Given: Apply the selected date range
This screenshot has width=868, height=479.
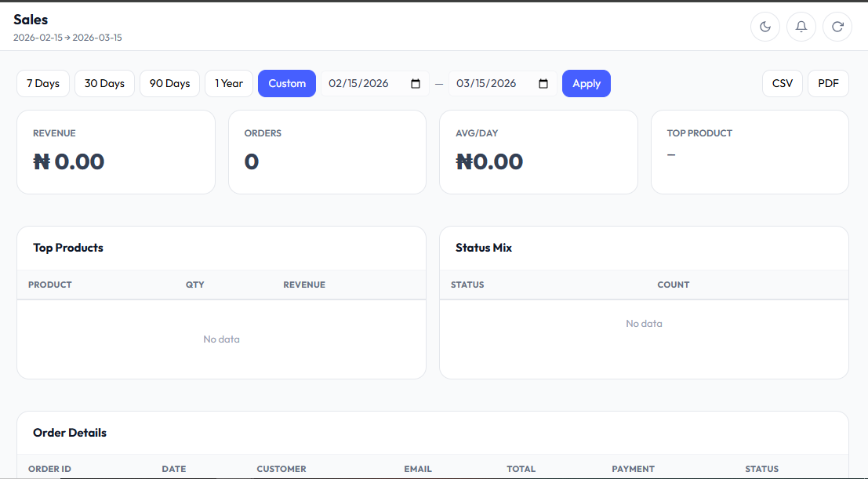Looking at the screenshot, I should pos(587,84).
